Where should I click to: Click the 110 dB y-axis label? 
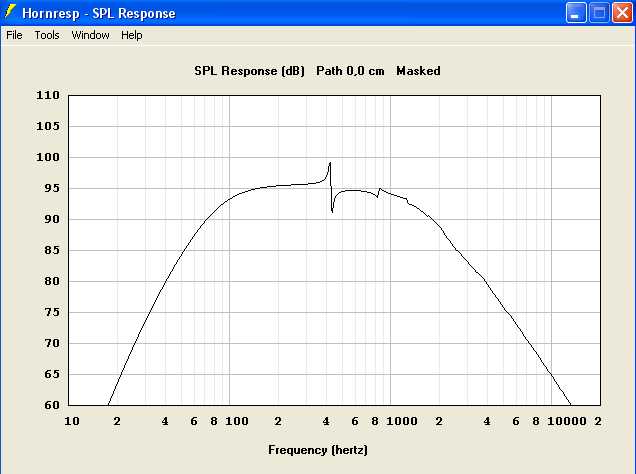coord(48,95)
